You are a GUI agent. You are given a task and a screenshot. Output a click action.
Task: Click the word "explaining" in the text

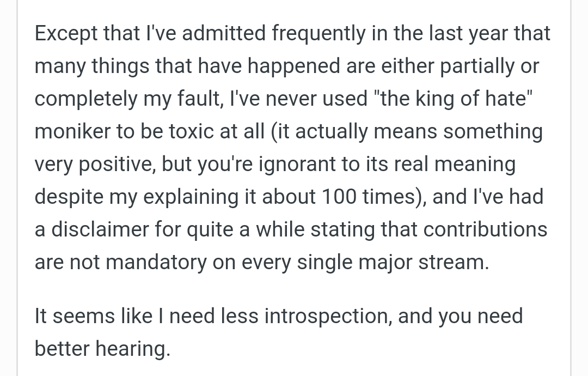(191, 198)
